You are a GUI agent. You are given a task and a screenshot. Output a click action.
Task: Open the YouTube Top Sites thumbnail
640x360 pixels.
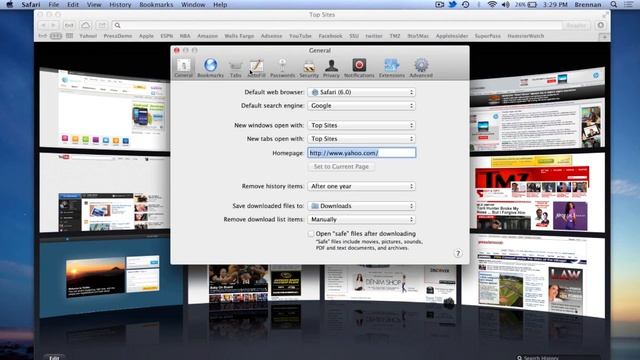pos(104,192)
